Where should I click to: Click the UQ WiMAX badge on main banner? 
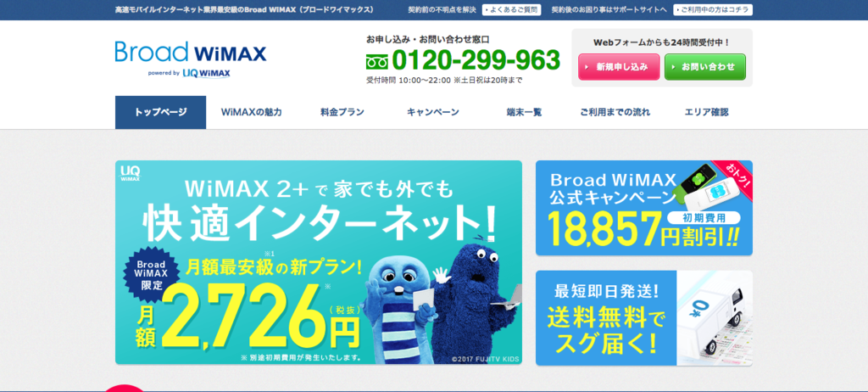(x=130, y=173)
